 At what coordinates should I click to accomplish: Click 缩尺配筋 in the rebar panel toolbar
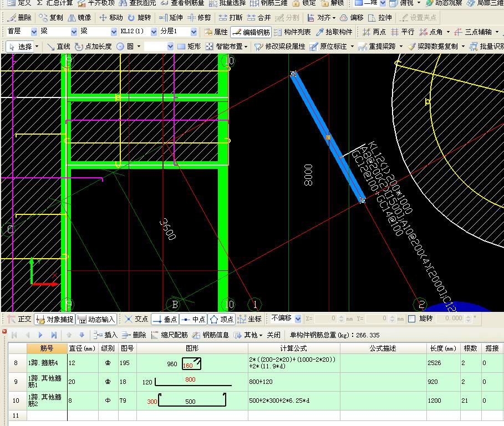tap(169, 335)
